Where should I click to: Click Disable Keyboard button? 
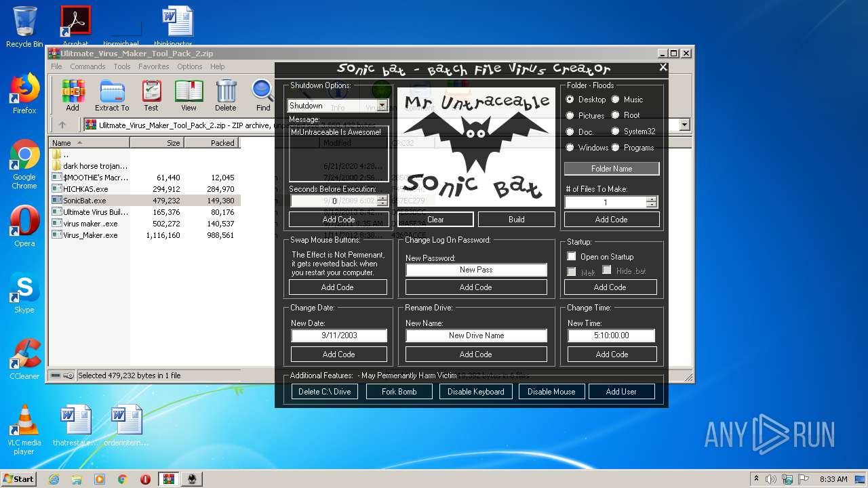(476, 391)
